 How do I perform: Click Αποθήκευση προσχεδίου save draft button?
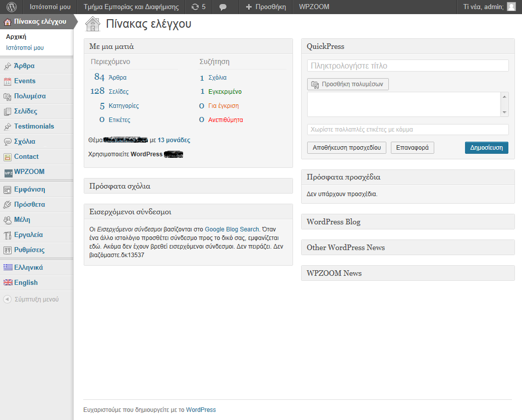tap(346, 148)
